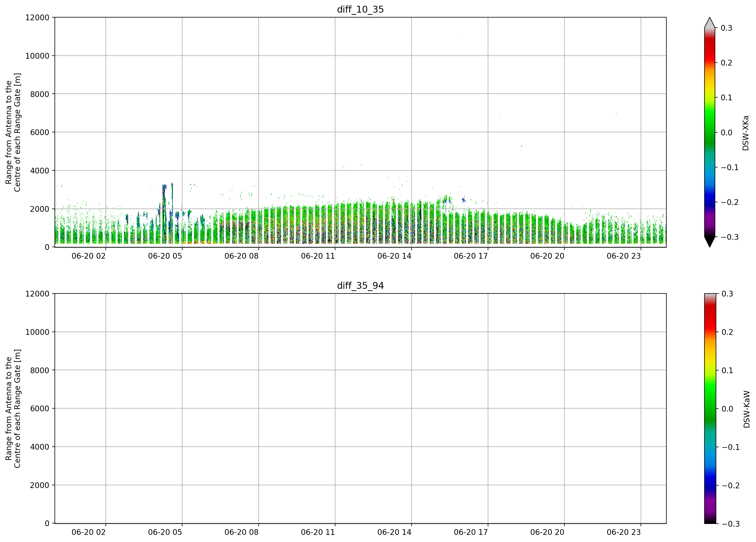The image size is (756, 542).
Task: Click the diff_10_35 plot title
Action: pos(360,9)
